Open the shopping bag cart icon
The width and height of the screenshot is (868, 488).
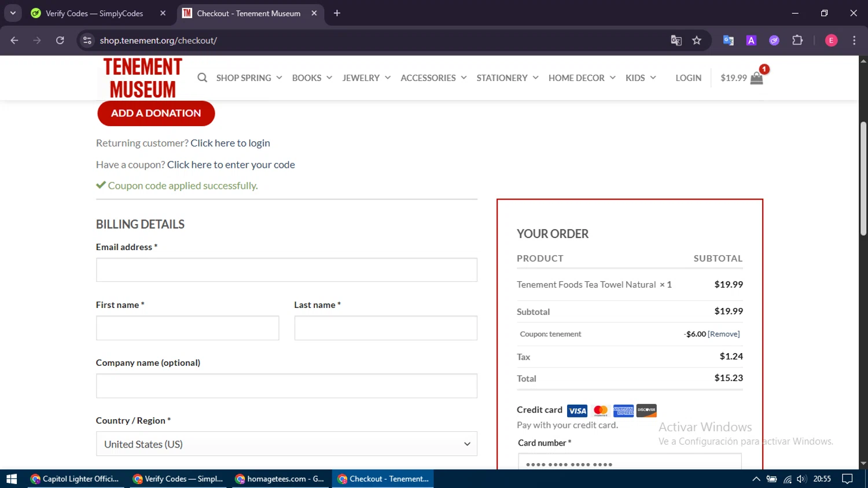(757, 78)
